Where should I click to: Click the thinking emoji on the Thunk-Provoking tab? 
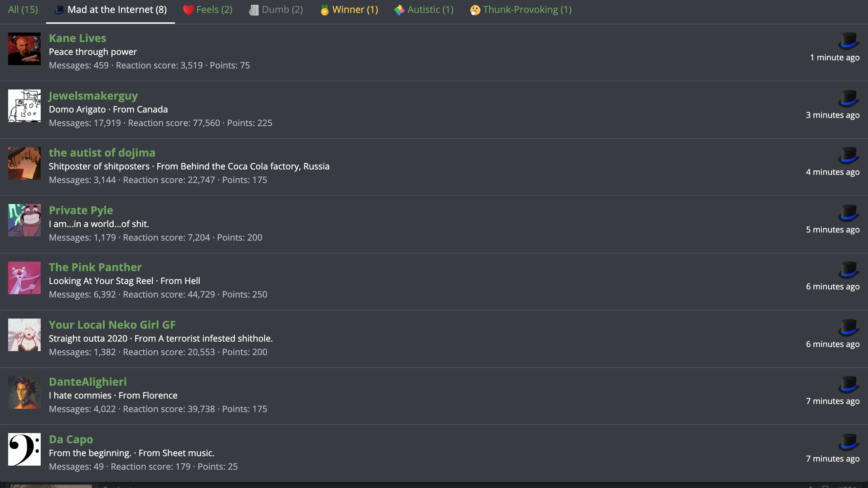475,10
